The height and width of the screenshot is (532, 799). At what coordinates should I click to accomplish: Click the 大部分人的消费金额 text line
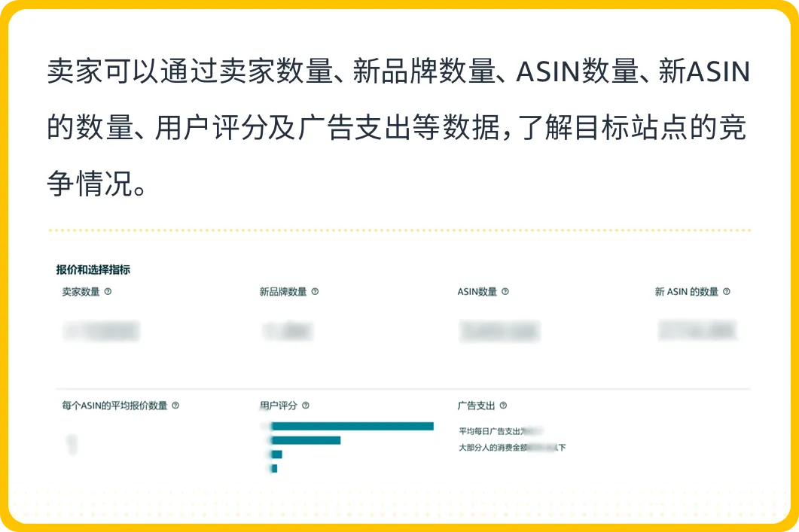(512, 448)
